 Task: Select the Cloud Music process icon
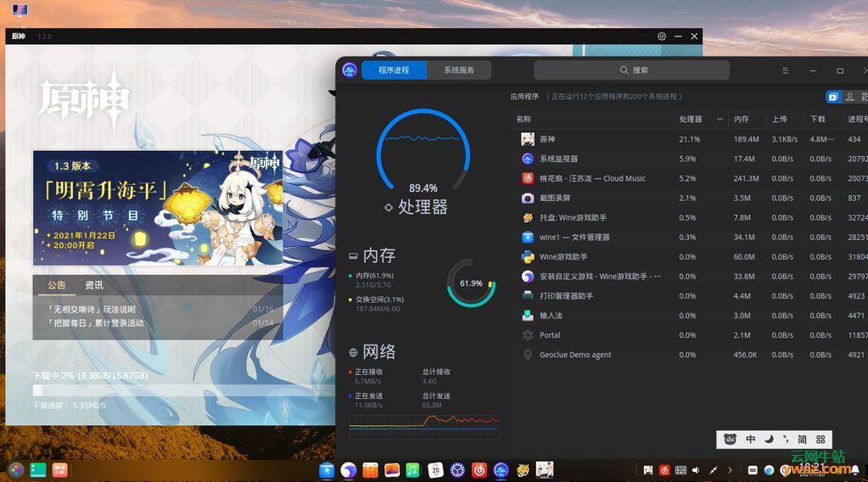(x=528, y=178)
